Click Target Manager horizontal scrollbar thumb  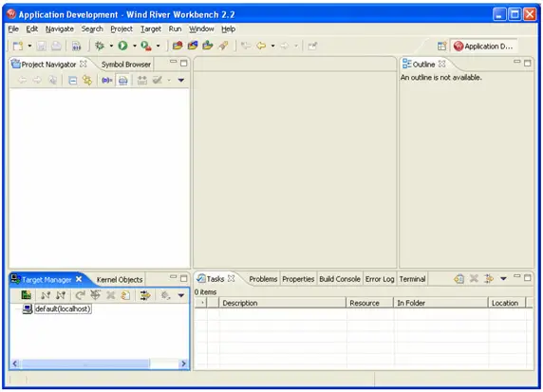pyautogui.click(x=85, y=364)
